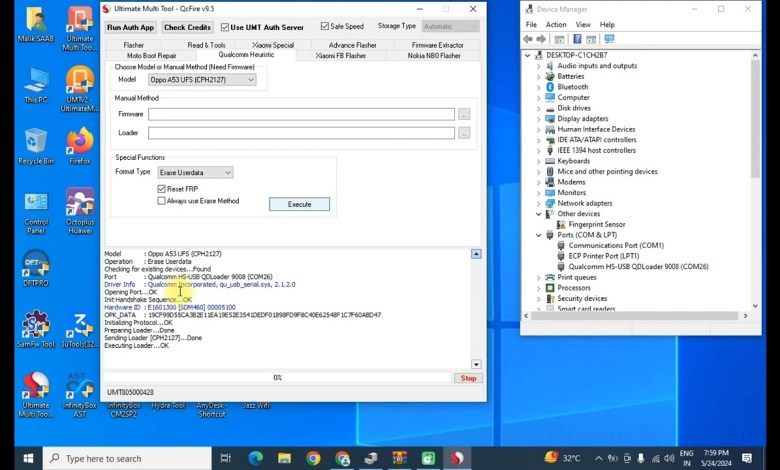
Task: Open the View menu in Device Manager
Action: [583, 24]
